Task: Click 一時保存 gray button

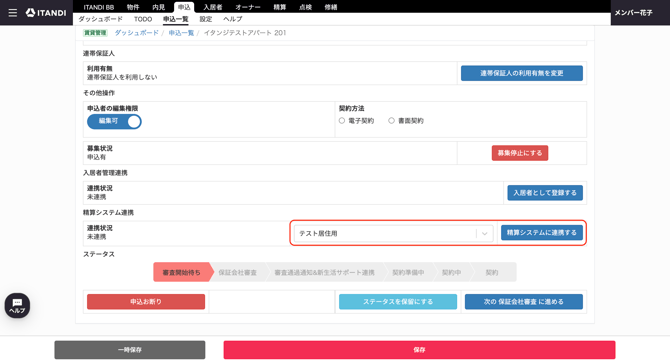Action: click(129, 350)
